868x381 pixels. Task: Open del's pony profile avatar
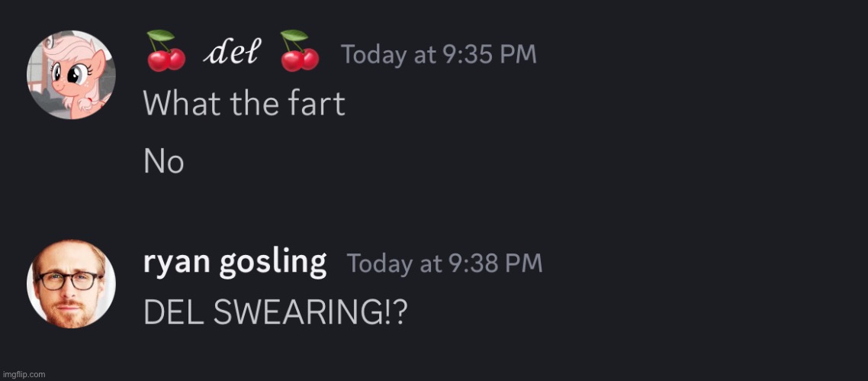(x=71, y=76)
